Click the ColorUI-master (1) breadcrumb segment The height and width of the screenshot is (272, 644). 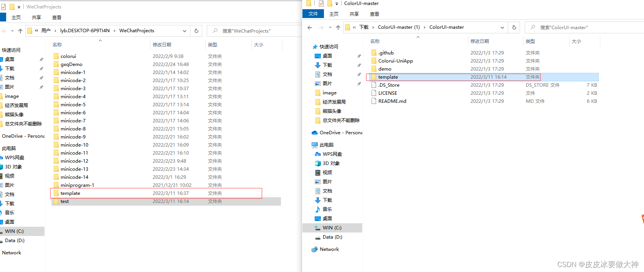pyautogui.click(x=399, y=27)
